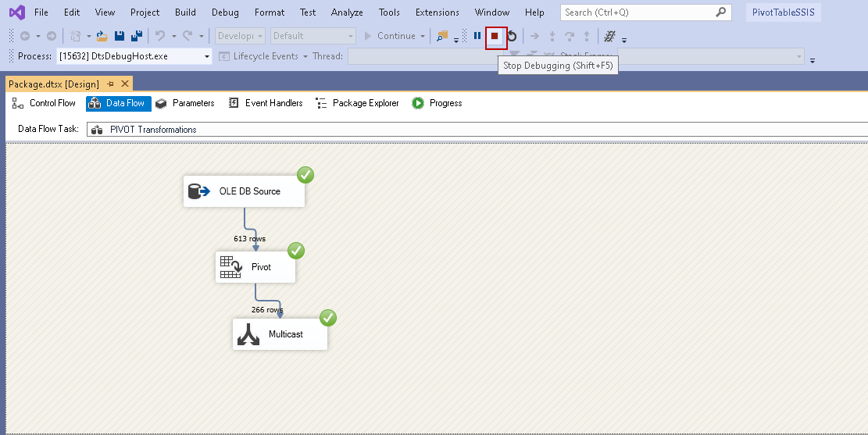Open the Solution Configurations dropdown

pyautogui.click(x=241, y=36)
